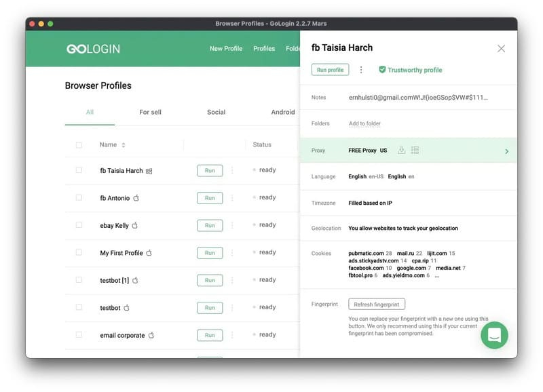Run the testbot [1] profile
Viewport: 543px width, 392px height.
tap(210, 280)
